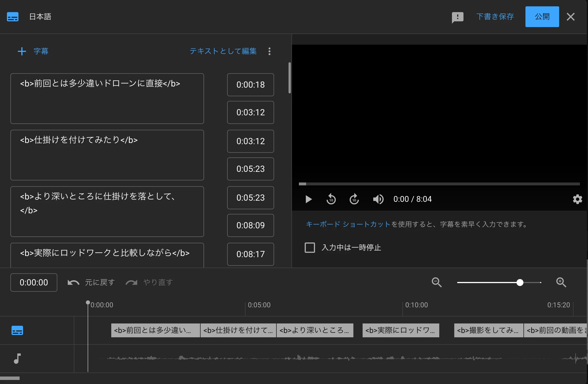Save draft with 下書き保存

click(x=495, y=17)
